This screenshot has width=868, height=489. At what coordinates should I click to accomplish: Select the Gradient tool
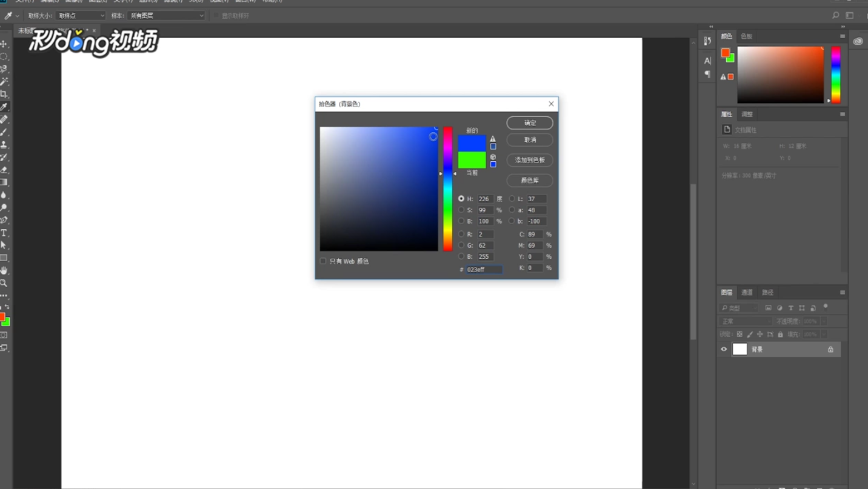4,182
